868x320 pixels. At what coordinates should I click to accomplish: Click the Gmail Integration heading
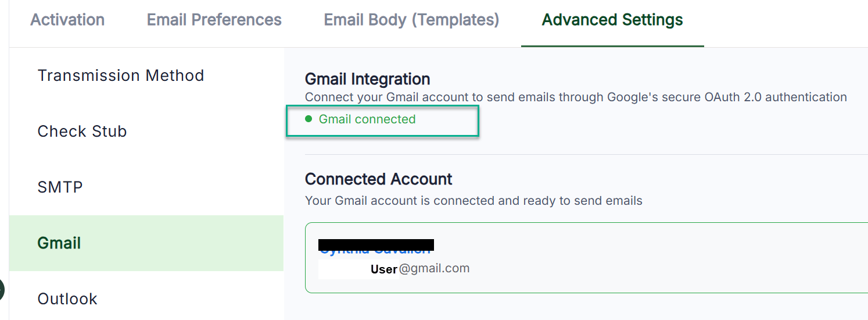(x=367, y=79)
